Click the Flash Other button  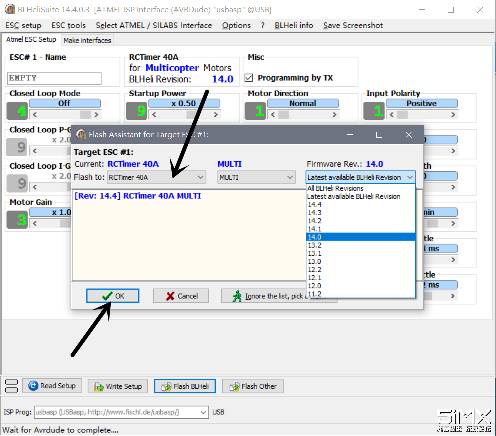[253, 386]
